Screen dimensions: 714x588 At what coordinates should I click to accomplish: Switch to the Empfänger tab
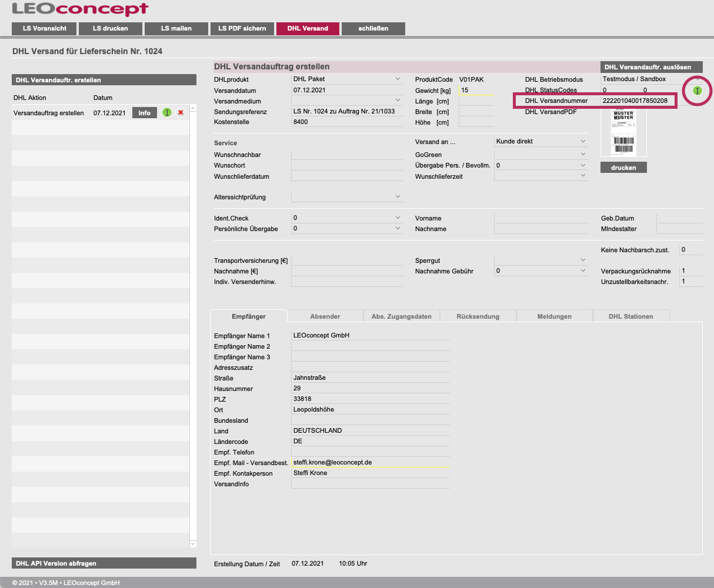[x=249, y=316]
